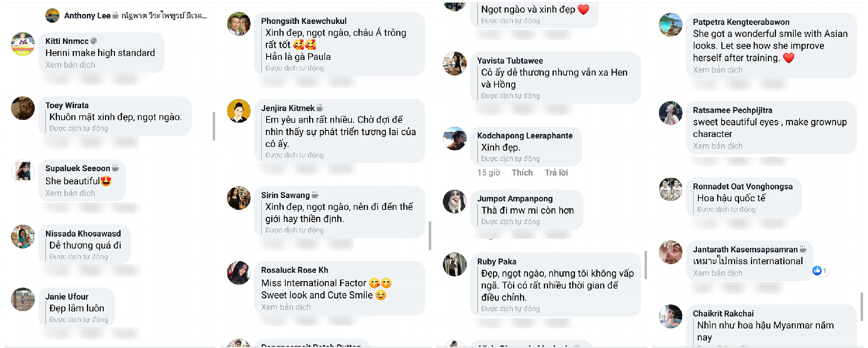The width and height of the screenshot is (868, 348).
Task: Click the badge icon beside Jenjira Kitmek
Action: (320, 108)
